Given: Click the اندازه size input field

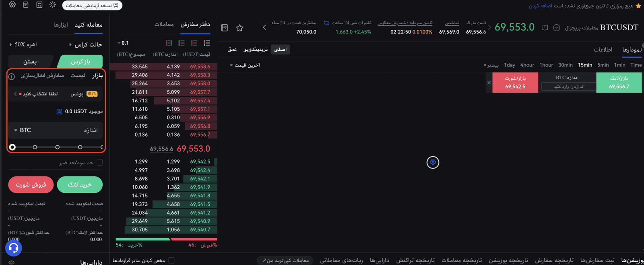Looking at the screenshot, I should [x=56, y=130].
